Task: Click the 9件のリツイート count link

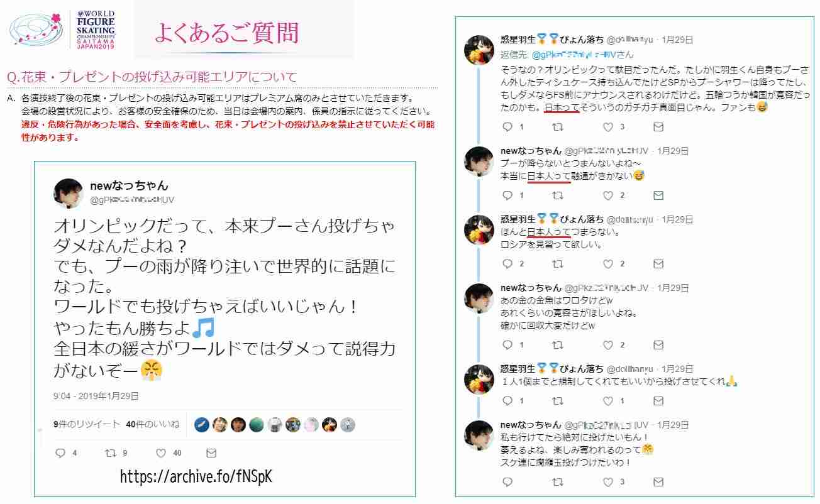Action: pos(87,425)
